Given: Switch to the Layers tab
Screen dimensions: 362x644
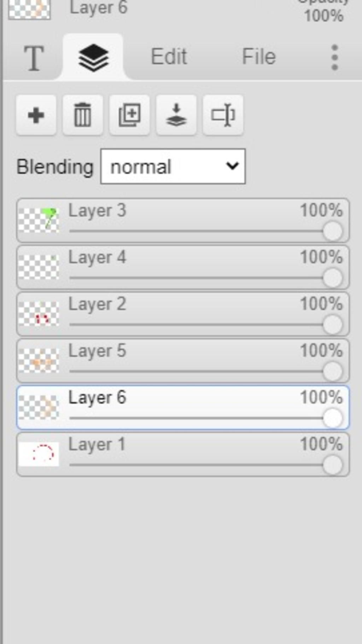Looking at the screenshot, I should [x=93, y=58].
